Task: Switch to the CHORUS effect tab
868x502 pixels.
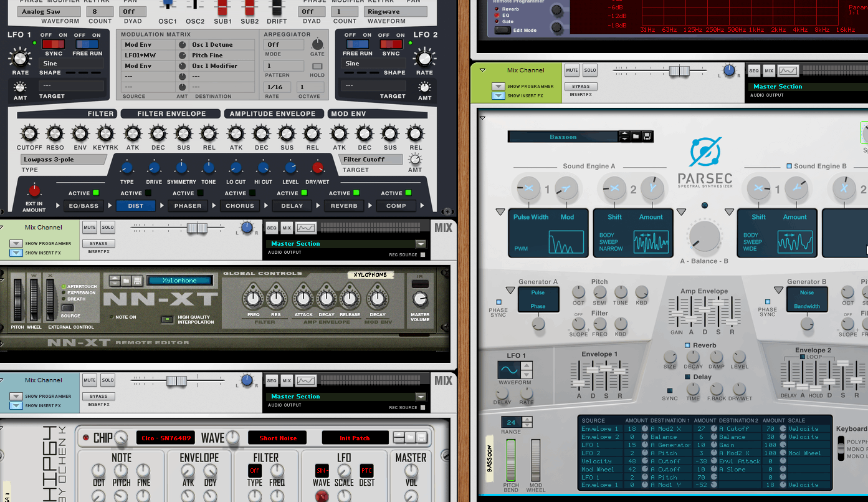Action: [240, 206]
